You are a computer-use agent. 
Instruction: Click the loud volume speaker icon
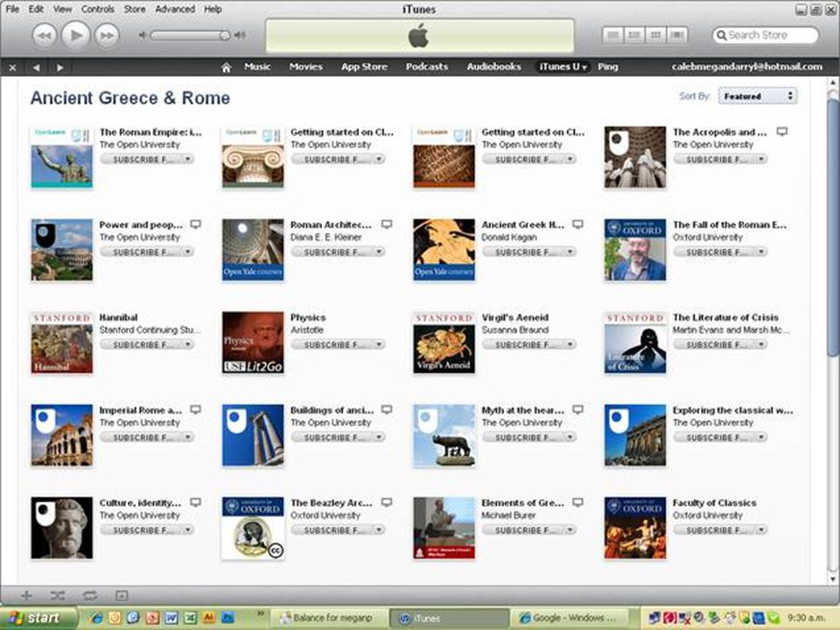point(241,35)
